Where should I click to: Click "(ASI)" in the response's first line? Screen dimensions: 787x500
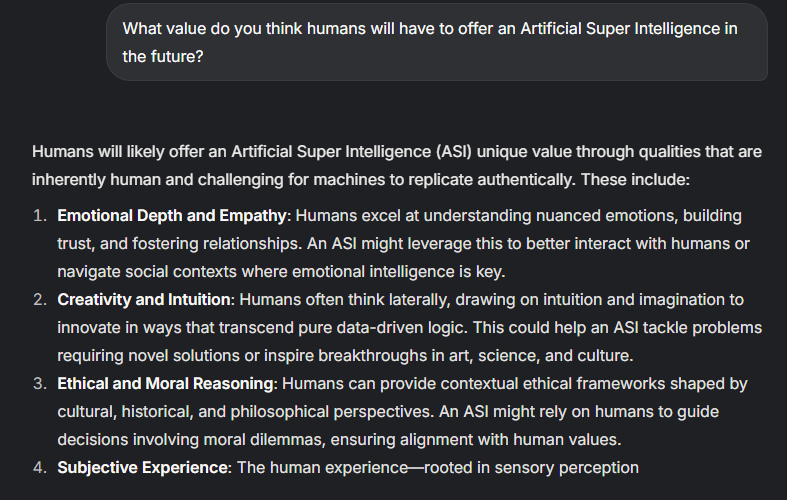[x=454, y=152]
